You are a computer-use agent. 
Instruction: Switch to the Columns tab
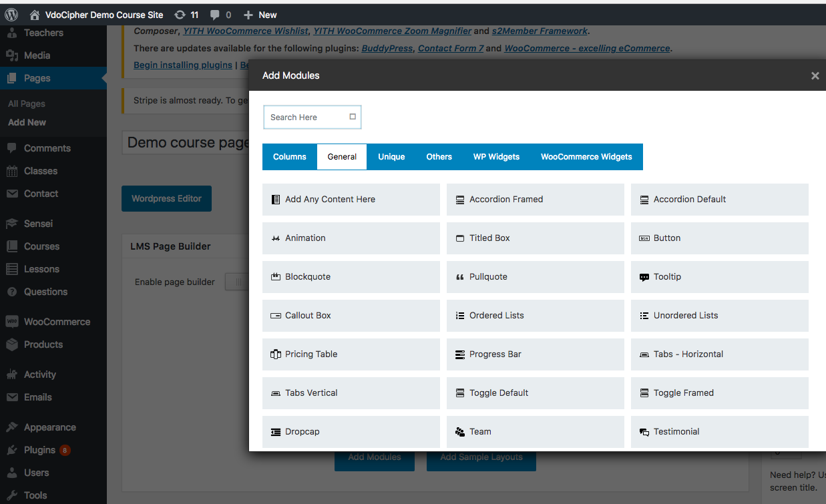coord(290,157)
